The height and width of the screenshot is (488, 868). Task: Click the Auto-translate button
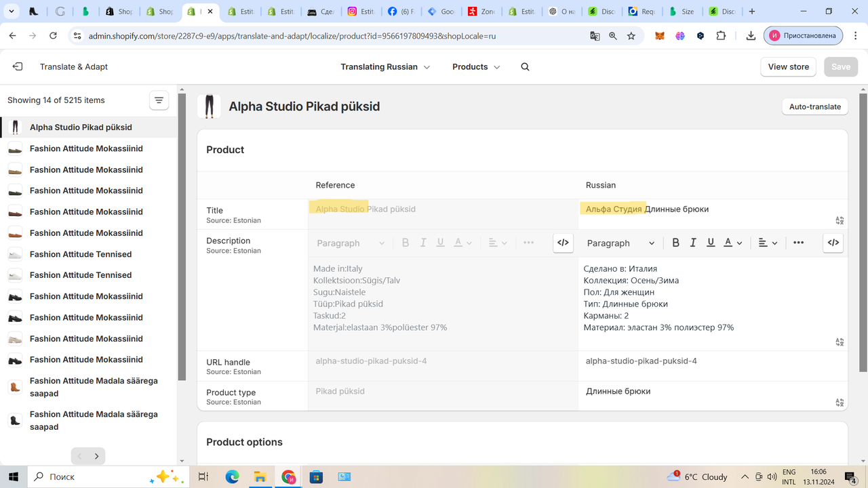click(x=814, y=106)
